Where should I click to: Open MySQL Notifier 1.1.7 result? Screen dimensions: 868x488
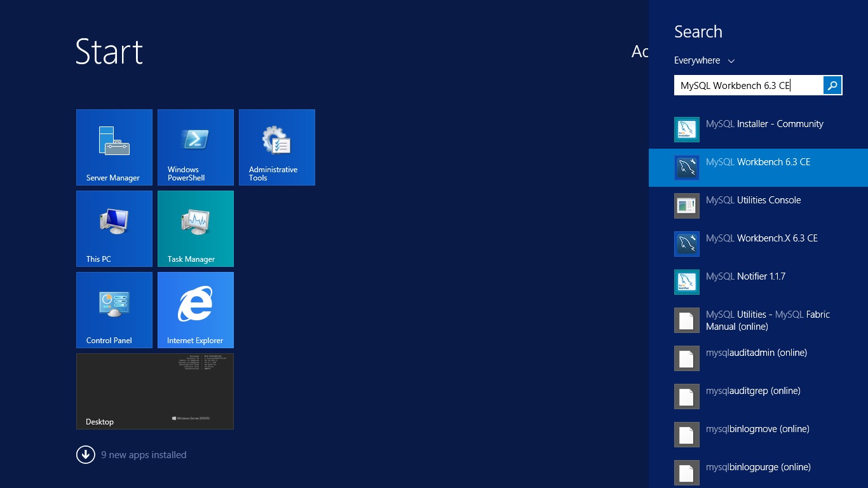tap(758, 282)
